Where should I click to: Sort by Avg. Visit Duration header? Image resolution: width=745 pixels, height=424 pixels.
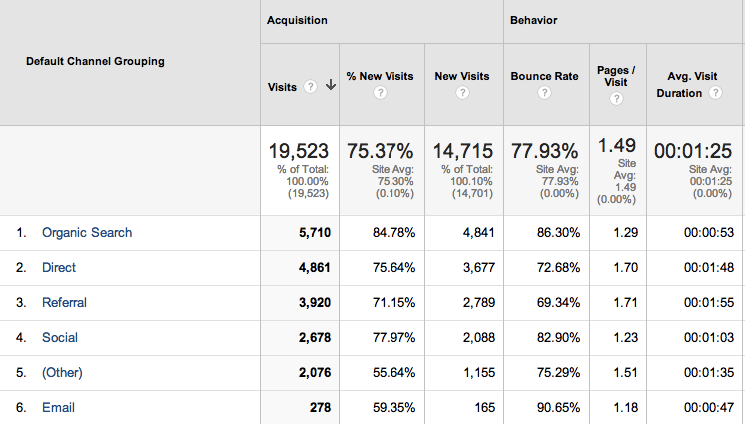point(687,85)
